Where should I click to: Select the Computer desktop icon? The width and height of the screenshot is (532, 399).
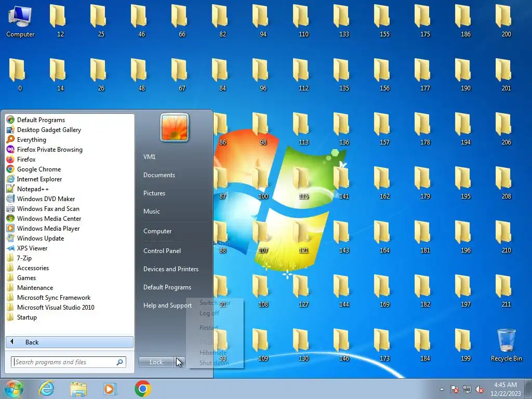[x=20, y=21]
